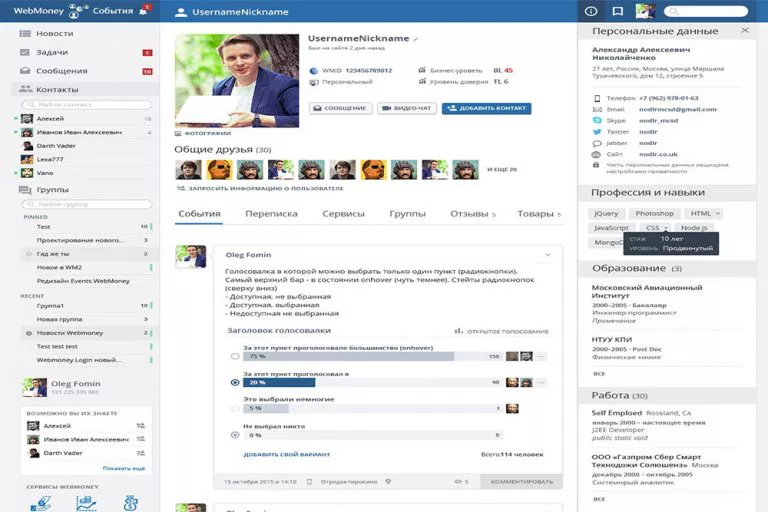Select the 20 % poll option radio button

[235, 382]
